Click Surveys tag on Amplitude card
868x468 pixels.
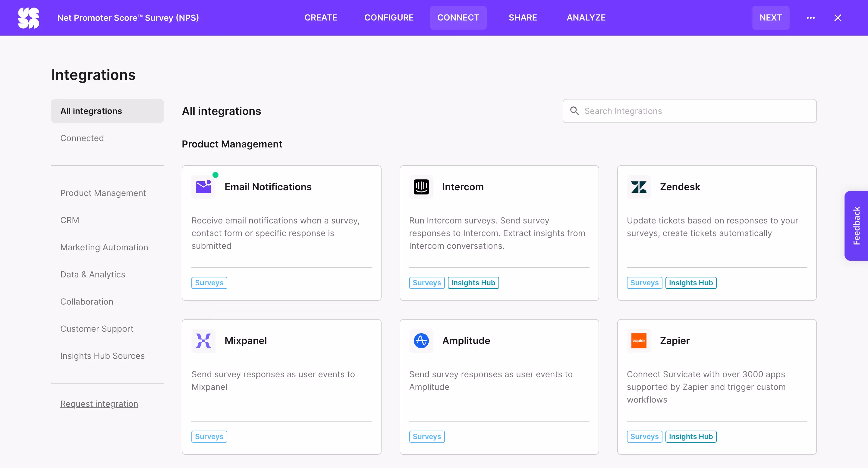[x=427, y=437]
